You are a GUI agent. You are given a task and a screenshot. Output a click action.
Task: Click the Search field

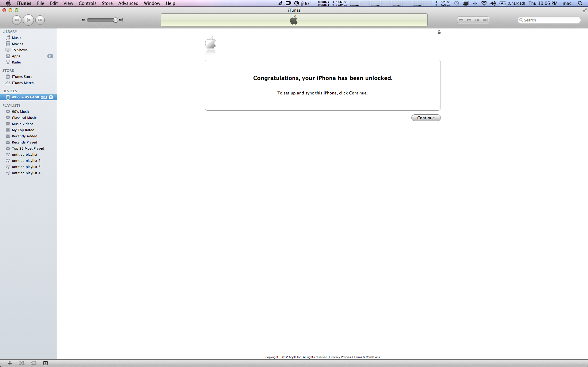[x=549, y=20]
